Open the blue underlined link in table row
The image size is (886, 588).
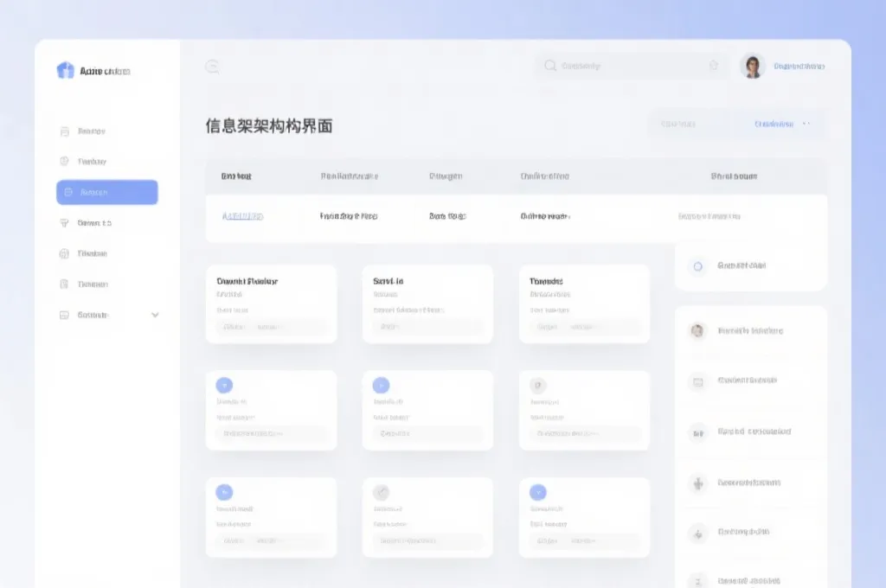pyautogui.click(x=243, y=216)
